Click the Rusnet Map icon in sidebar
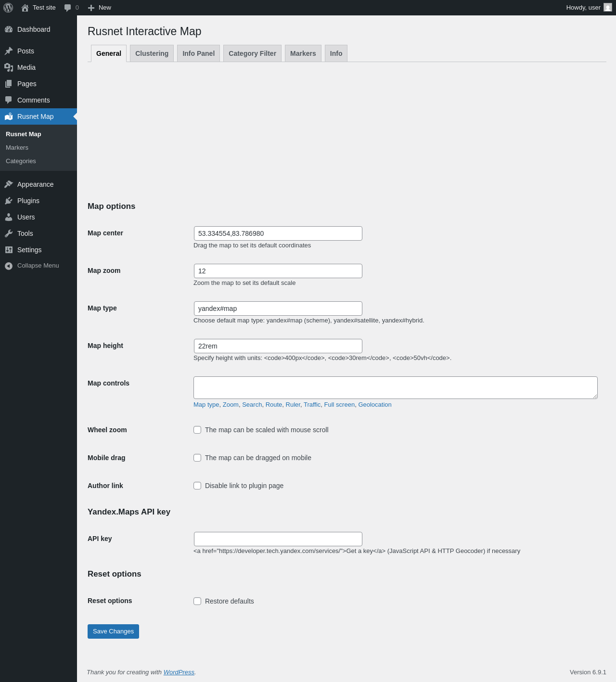Image resolution: width=616 pixels, height=682 pixels. [9, 116]
